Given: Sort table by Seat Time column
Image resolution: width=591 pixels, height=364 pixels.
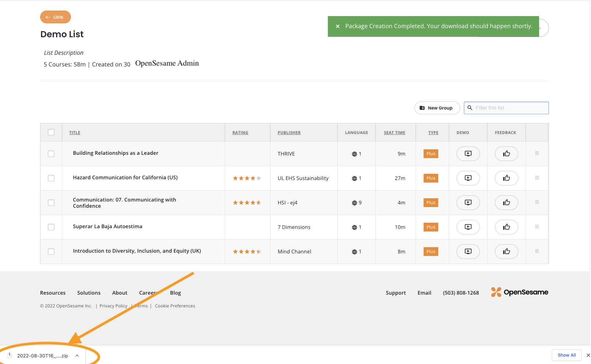Looking at the screenshot, I should pos(394,133).
